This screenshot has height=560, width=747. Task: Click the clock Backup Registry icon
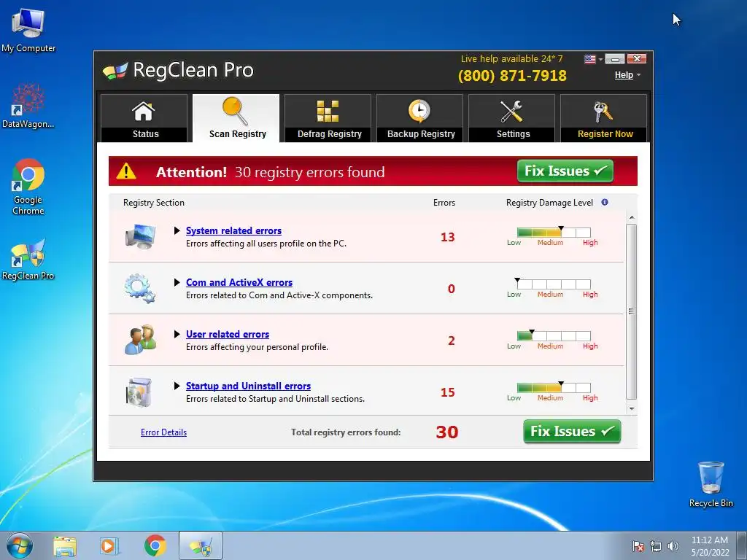(419, 111)
